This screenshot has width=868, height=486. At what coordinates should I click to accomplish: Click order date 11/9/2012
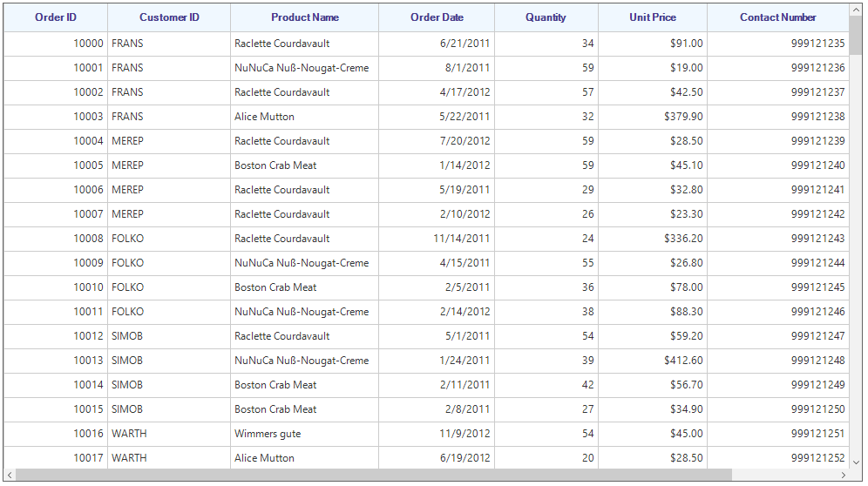[x=437, y=433]
